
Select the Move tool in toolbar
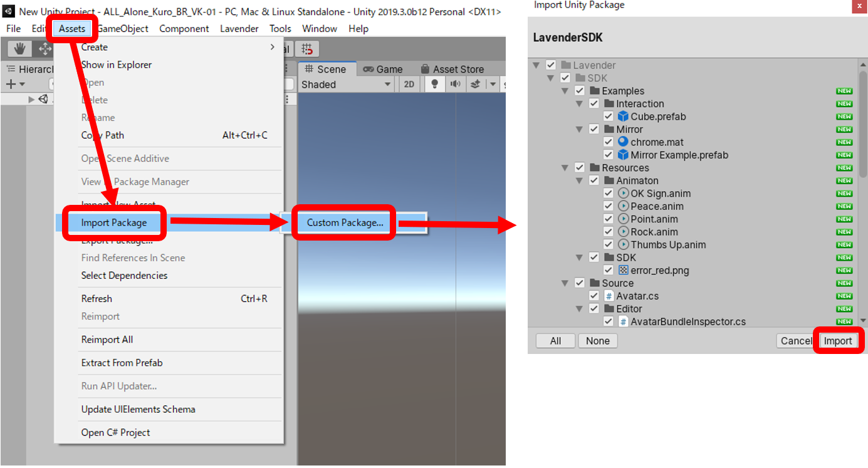point(44,49)
